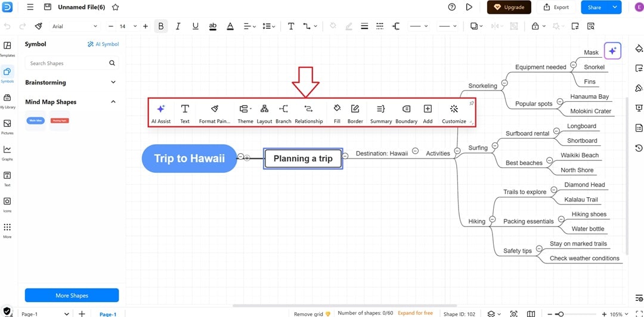Open Customize toolbar options
This screenshot has width=644, height=317.
454,114
